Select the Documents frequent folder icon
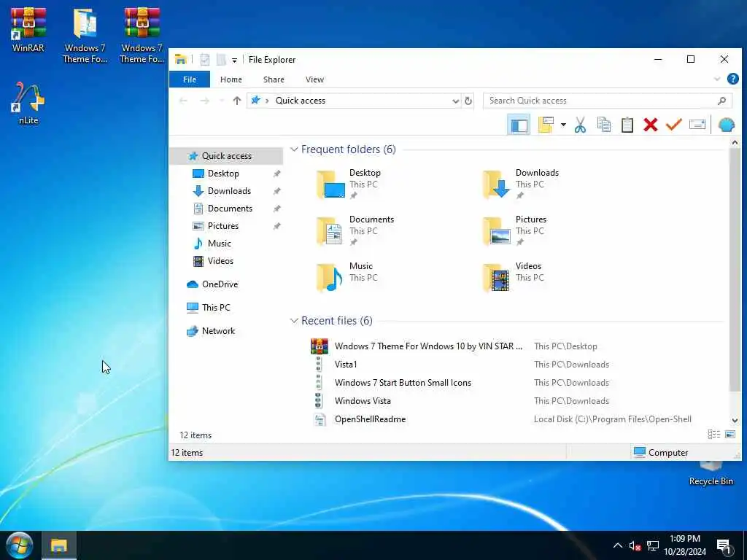Image resolution: width=747 pixels, height=560 pixels. click(330, 230)
